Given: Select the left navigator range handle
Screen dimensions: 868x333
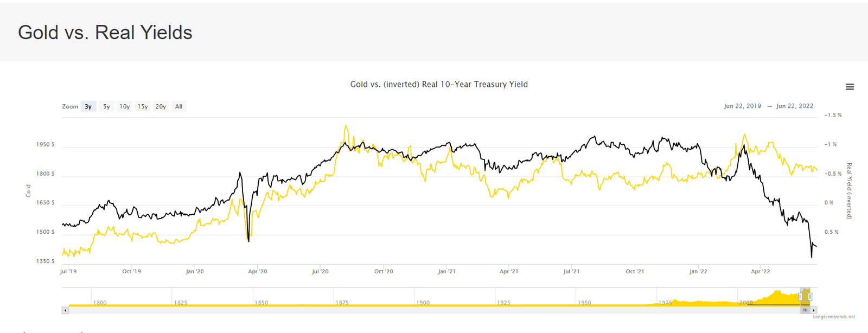Looking at the screenshot, I should click(x=800, y=297).
